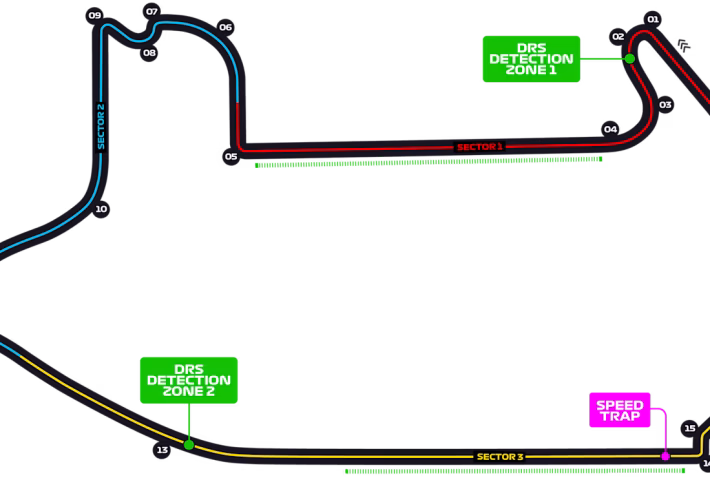Click the green DRS zone 2 detection dot
710x480 pixels.
point(189,445)
